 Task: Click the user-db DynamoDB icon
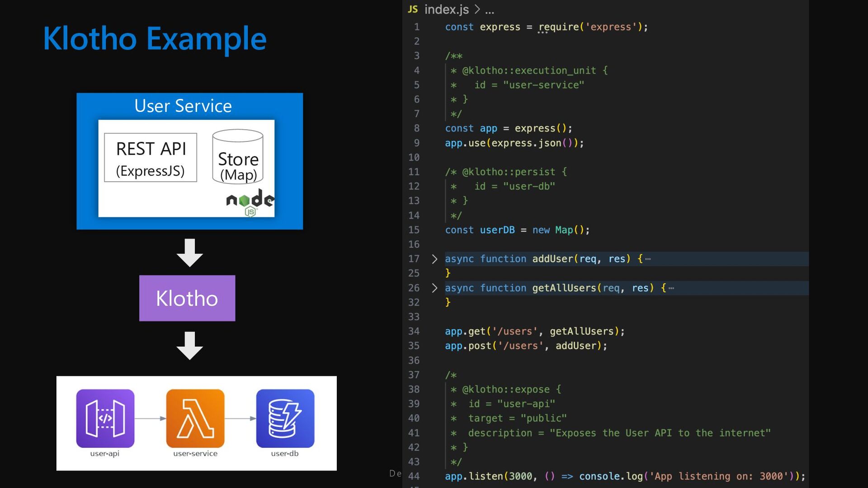(x=285, y=418)
